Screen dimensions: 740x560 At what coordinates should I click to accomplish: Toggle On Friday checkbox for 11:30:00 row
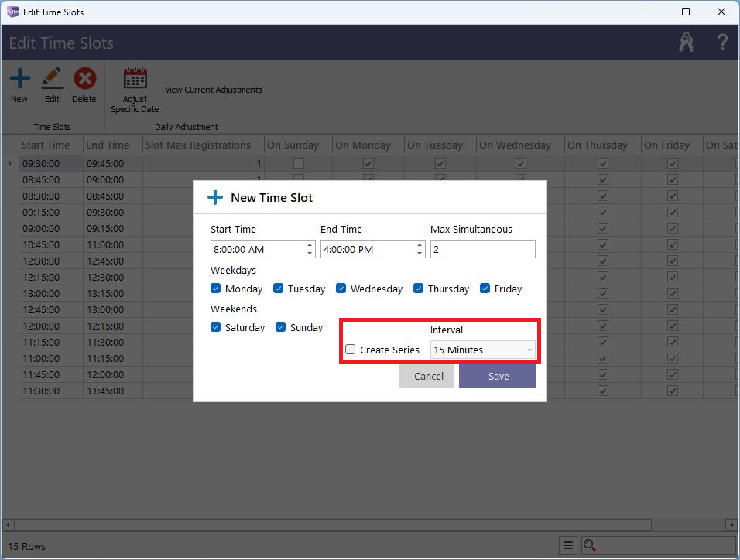(673, 391)
